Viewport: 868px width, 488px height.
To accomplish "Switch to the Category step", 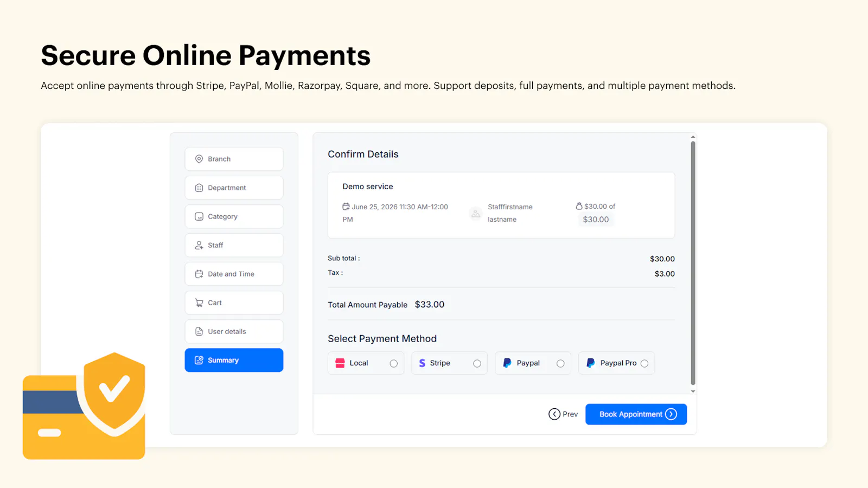I will (234, 216).
